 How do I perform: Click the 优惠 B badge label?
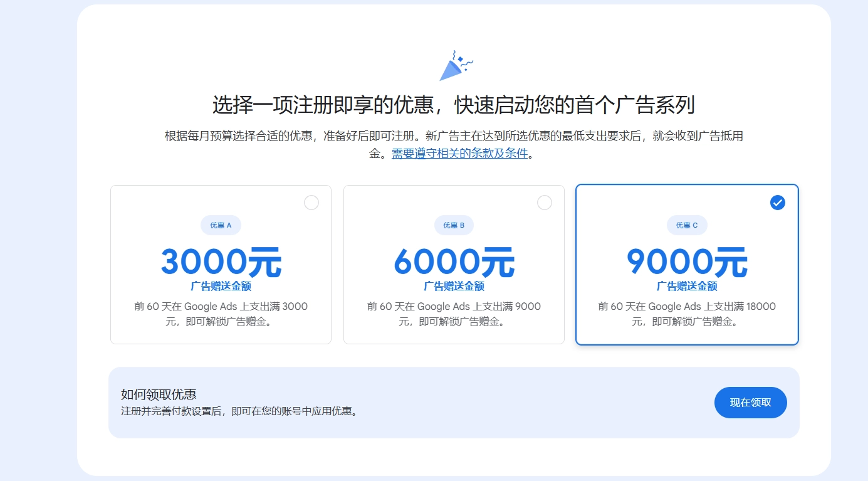point(454,225)
